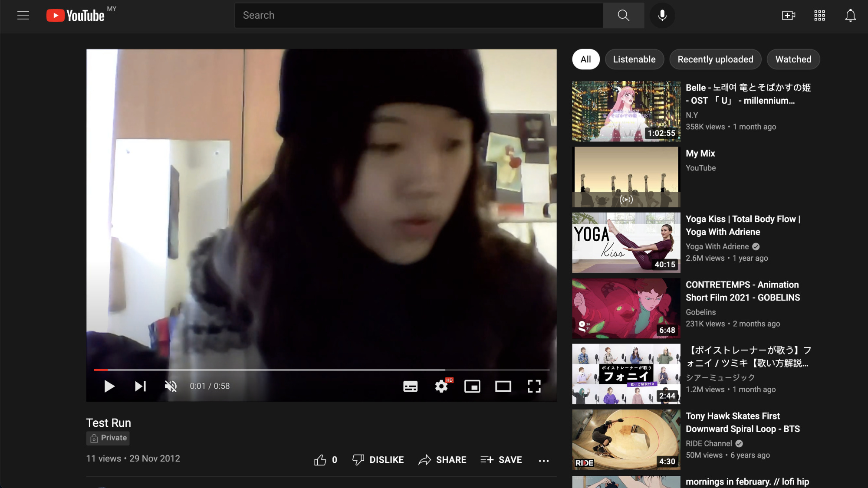Open Belle OST video thumbnail

(626, 111)
